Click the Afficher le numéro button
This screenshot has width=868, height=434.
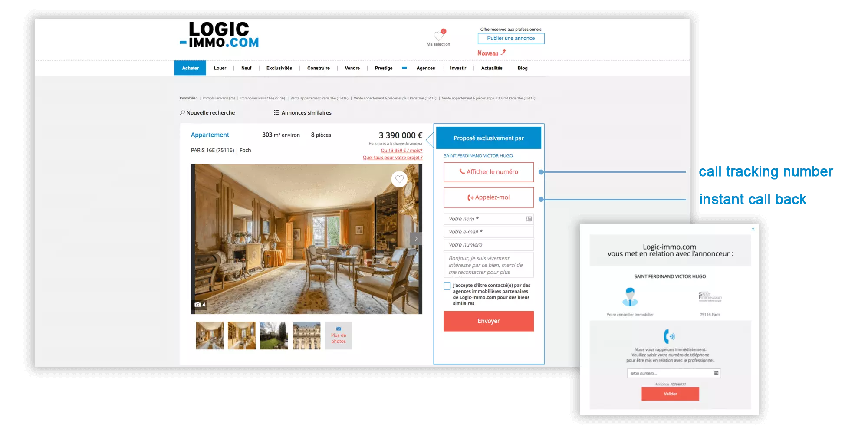coord(489,172)
